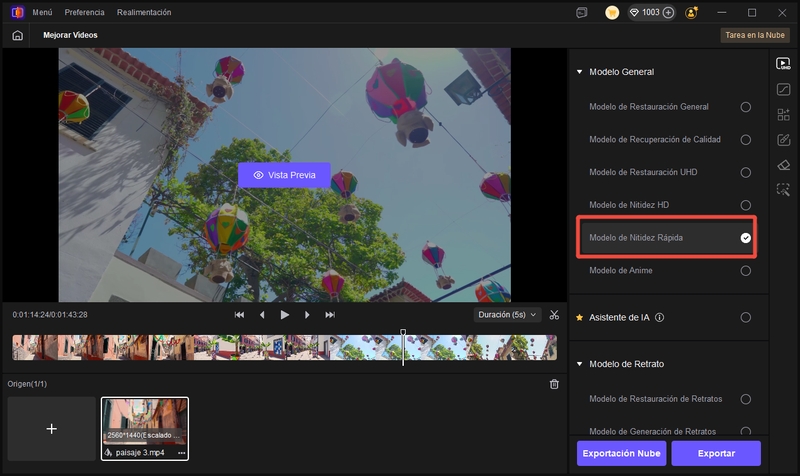The image size is (800, 476).
Task: Enable Modelo de Anime option
Action: pyautogui.click(x=745, y=271)
